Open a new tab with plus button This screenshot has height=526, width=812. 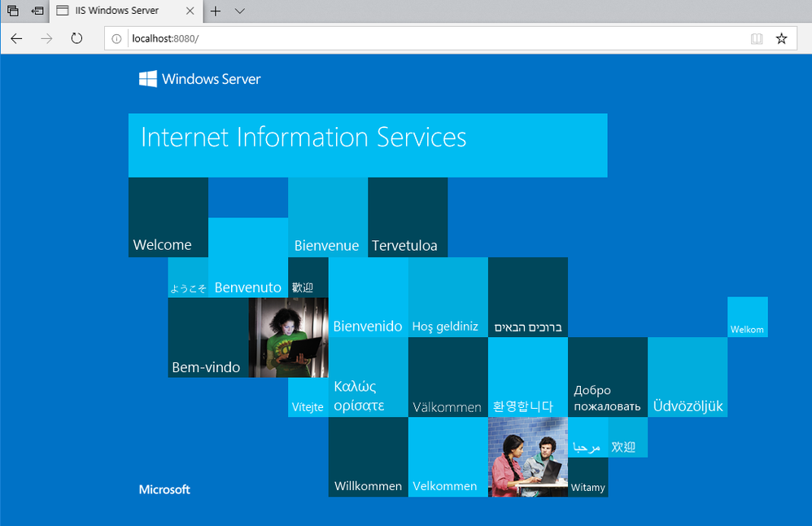tap(216, 11)
